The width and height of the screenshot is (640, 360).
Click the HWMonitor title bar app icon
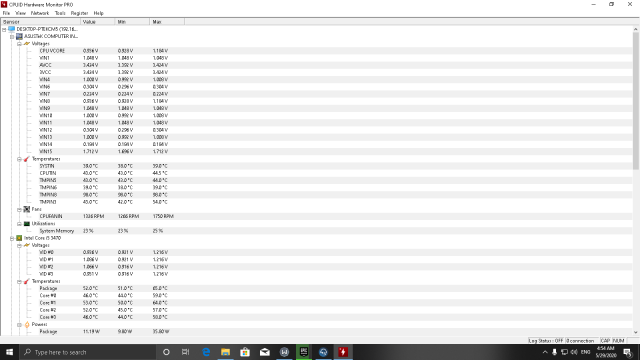click(4, 4)
